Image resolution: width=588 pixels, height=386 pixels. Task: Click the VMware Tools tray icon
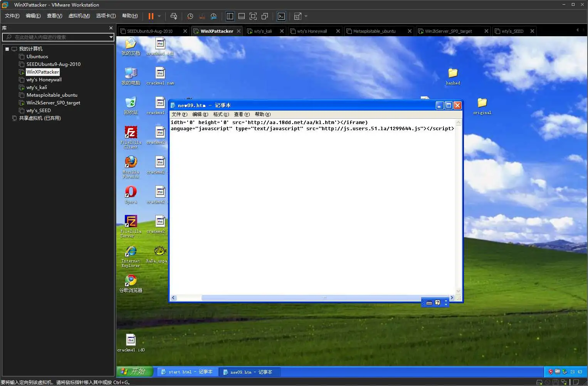[557, 372]
